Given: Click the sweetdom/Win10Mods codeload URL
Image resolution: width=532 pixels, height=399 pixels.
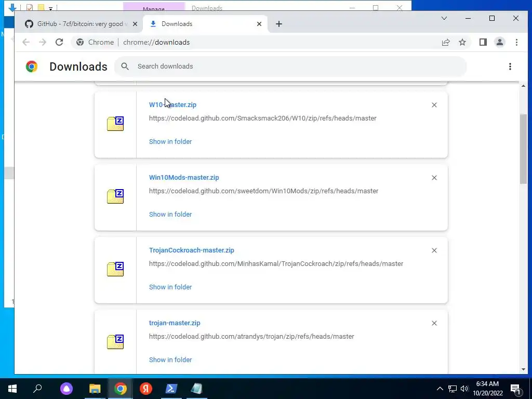Looking at the screenshot, I should point(263,191).
